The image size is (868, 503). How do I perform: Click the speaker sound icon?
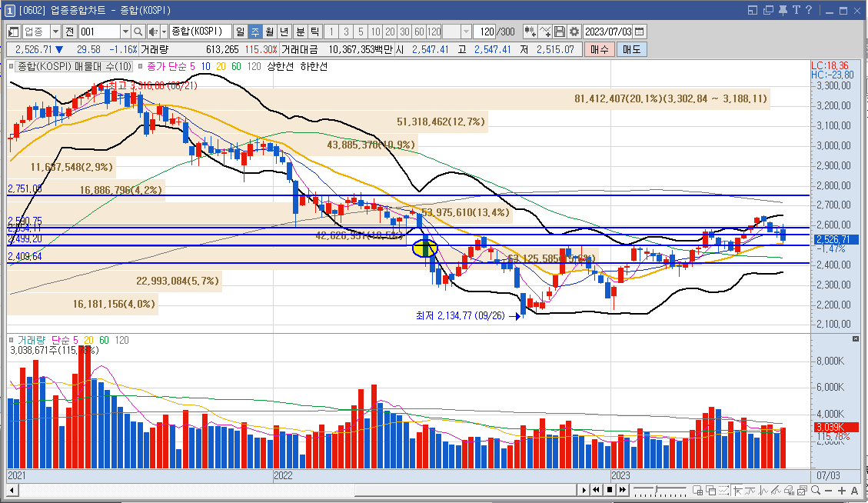(153, 32)
